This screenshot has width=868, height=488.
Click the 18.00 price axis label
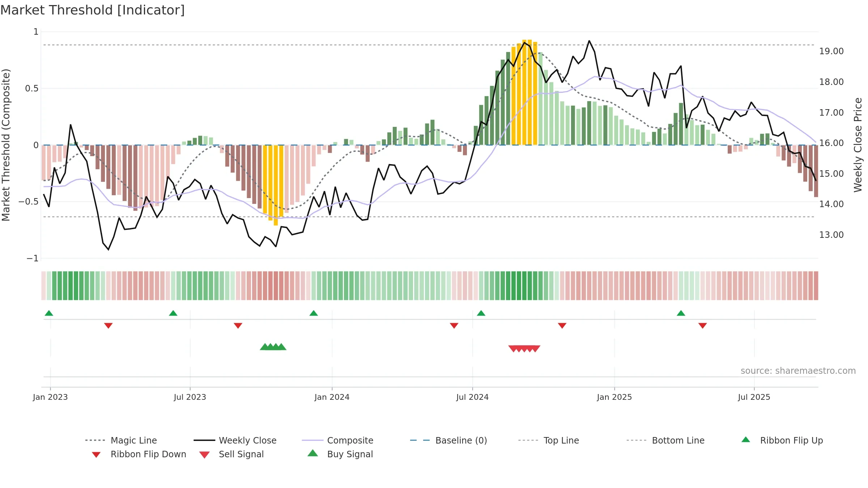(x=831, y=82)
